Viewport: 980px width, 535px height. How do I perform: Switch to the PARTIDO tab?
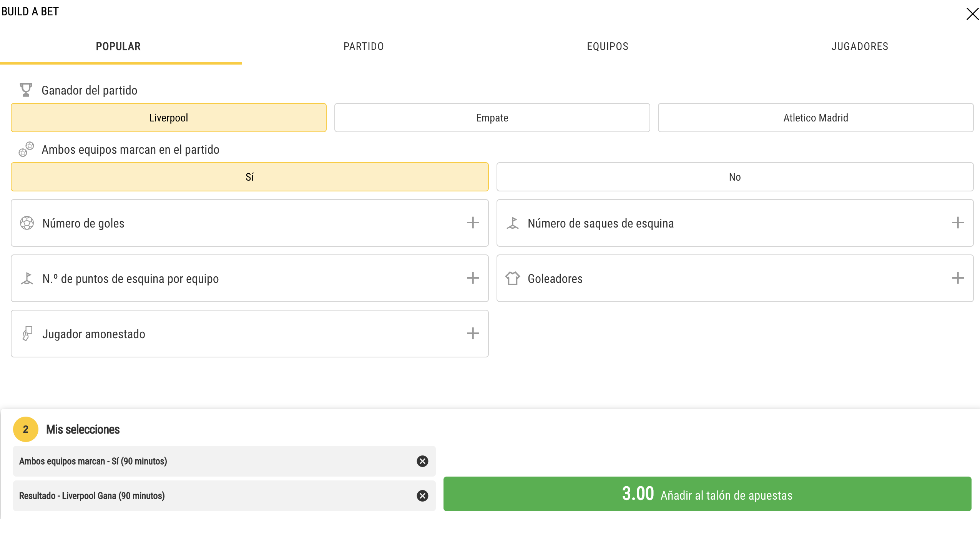[364, 47]
